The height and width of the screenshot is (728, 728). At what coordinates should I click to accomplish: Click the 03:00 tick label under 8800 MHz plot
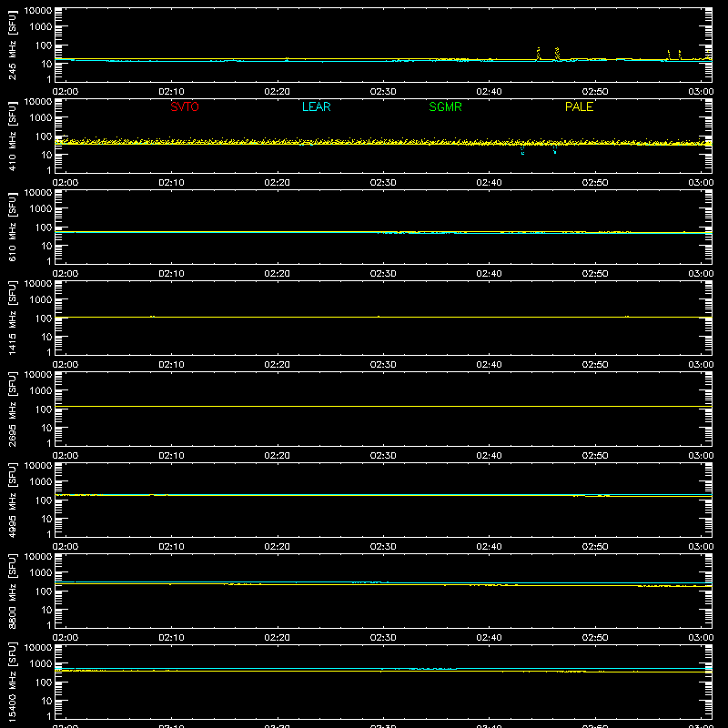tap(701, 638)
